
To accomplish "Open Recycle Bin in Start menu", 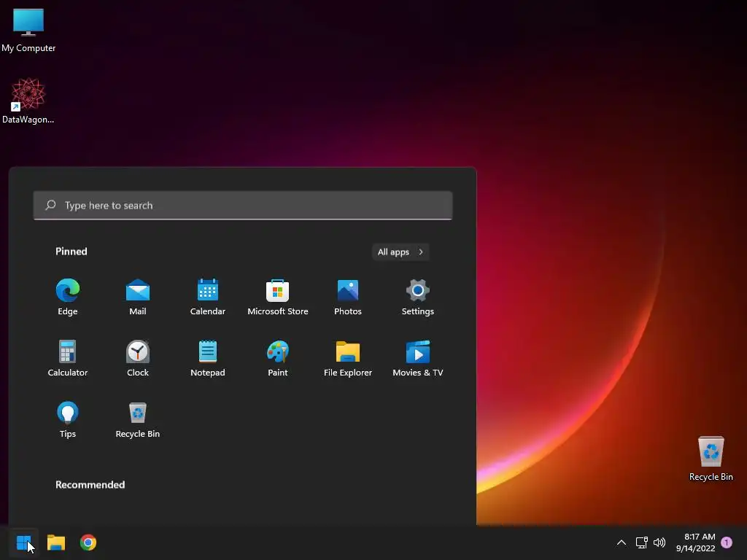I will pos(138,420).
